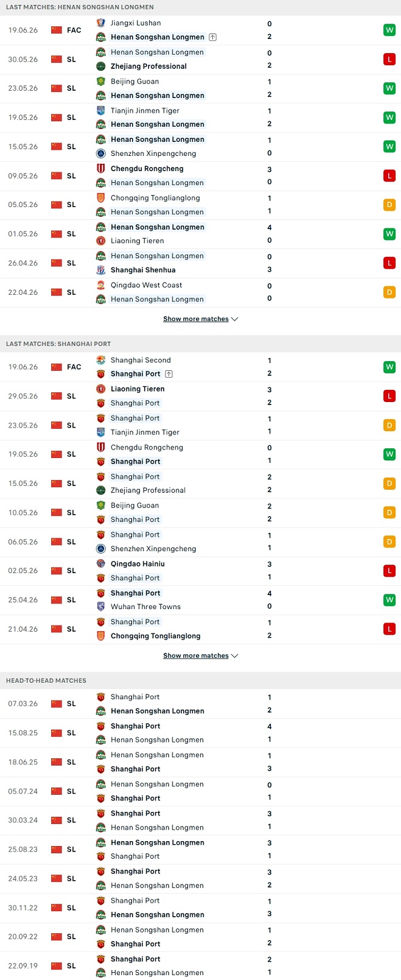
Task: Click green W badge for Wuhan Three Towns match
Action: (x=389, y=600)
